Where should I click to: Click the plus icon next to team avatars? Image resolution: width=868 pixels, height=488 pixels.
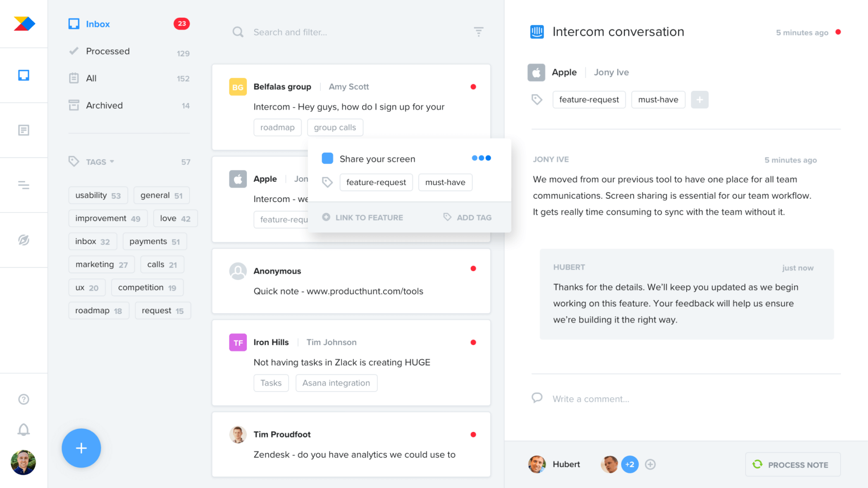651,465
